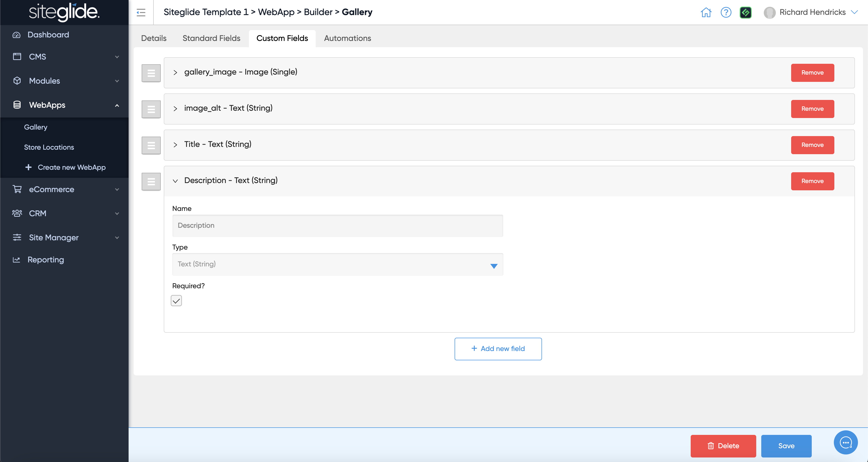868x462 pixels.
Task: Click Add new field button
Action: pyautogui.click(x=498, y=349)
